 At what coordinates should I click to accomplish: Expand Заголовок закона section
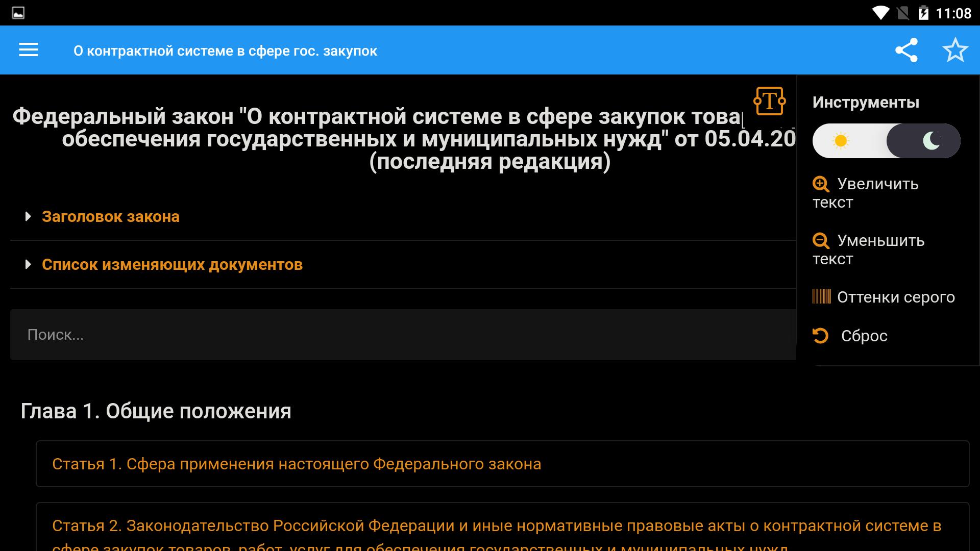tap(111, 217)
